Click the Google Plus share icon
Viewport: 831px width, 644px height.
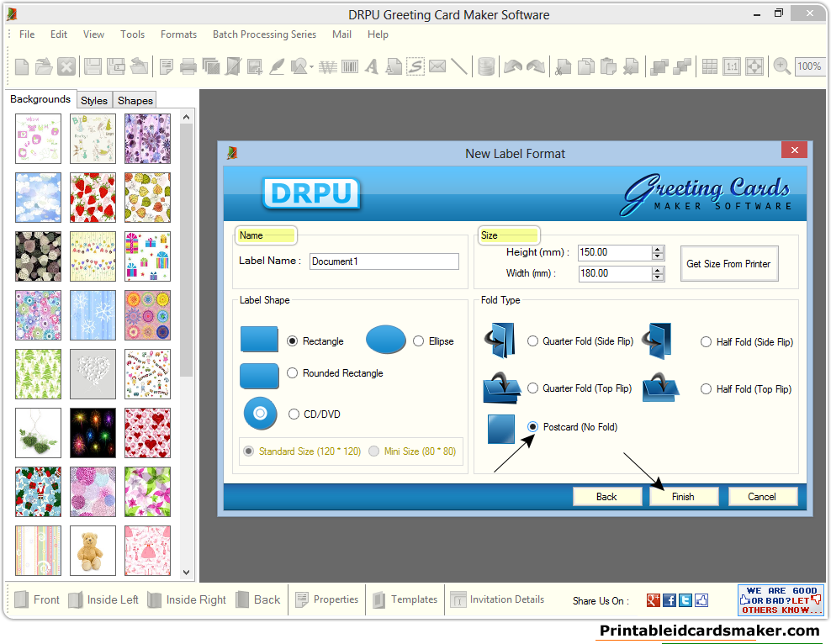tap(654, 600)
